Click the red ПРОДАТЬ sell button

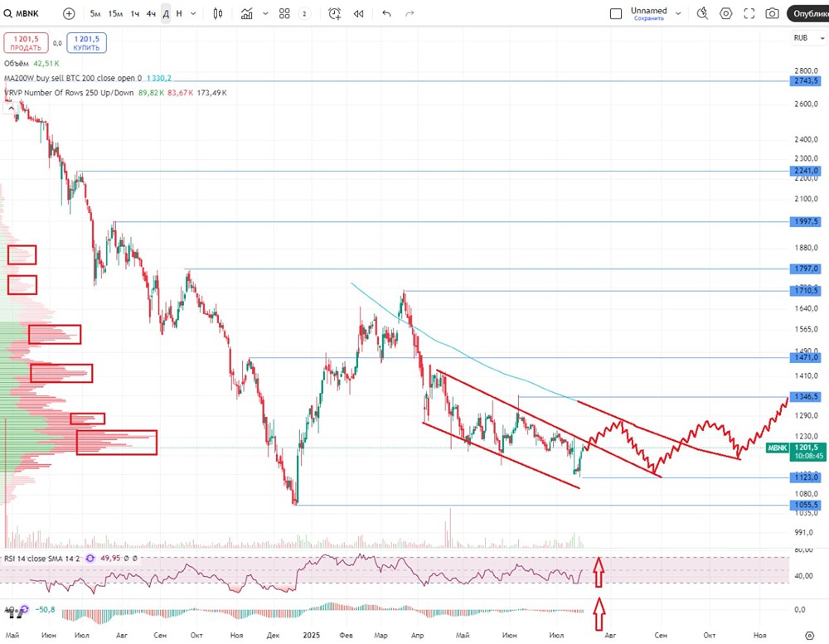click(x=26, y=43)
